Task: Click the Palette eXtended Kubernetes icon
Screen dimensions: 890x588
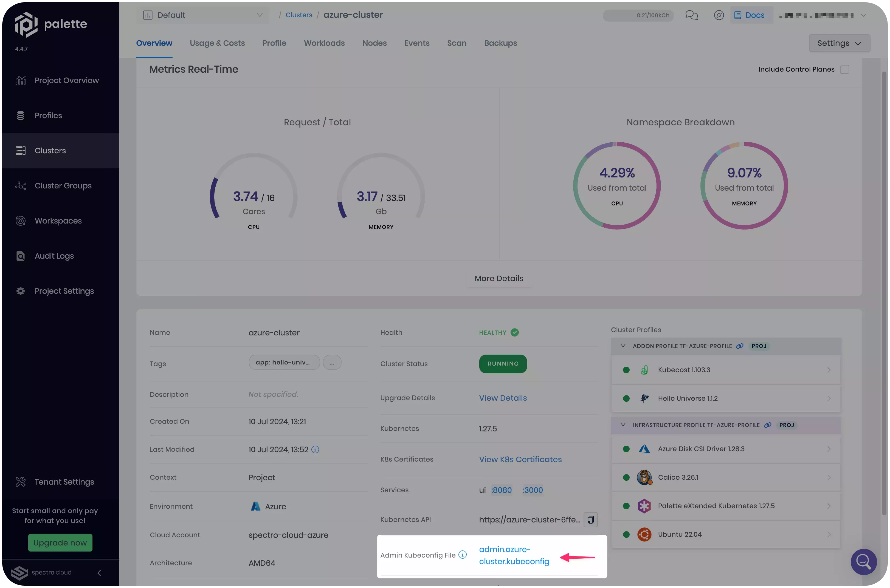Action: [644, 506]
